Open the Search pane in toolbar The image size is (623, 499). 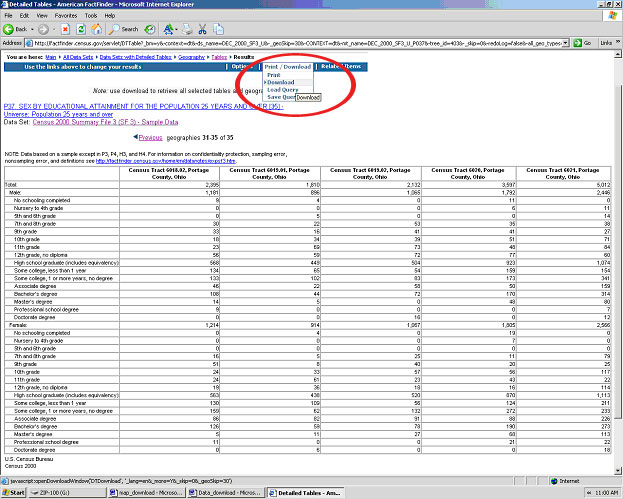(124, 29)
